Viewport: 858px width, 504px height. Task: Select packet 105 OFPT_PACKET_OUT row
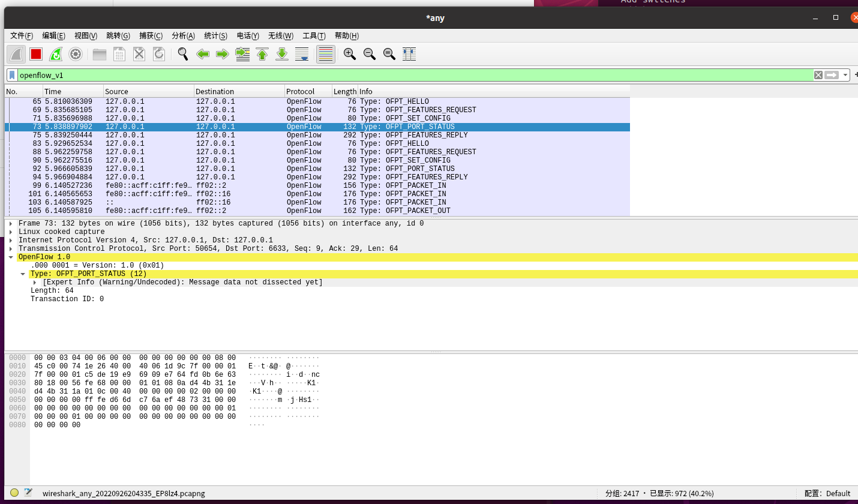coord(317,211)
